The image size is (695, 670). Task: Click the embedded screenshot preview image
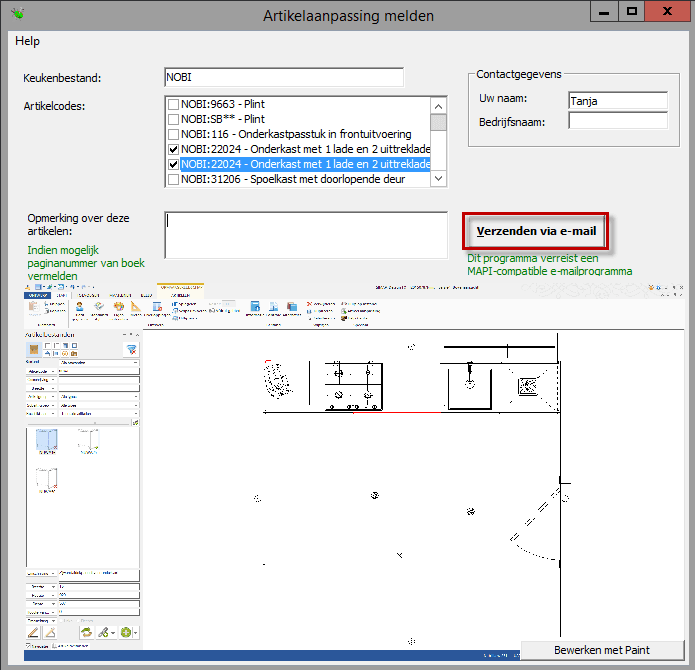click(x=350, y=470)
